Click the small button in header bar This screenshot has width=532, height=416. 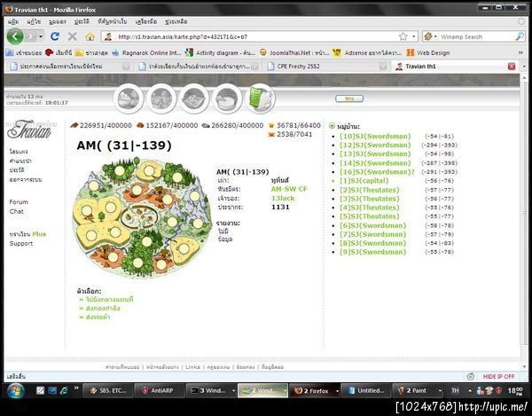(349, 98)
